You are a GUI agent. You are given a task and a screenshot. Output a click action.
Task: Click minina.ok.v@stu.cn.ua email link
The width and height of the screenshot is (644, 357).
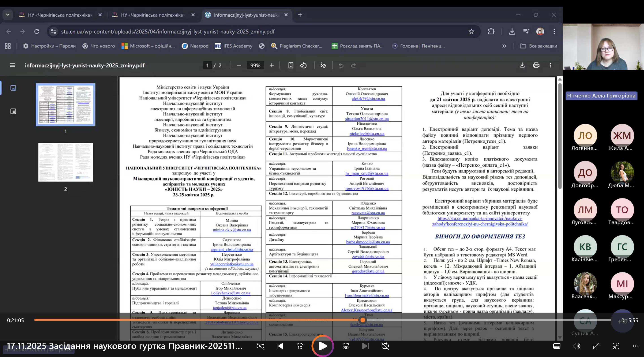point(232,230)
